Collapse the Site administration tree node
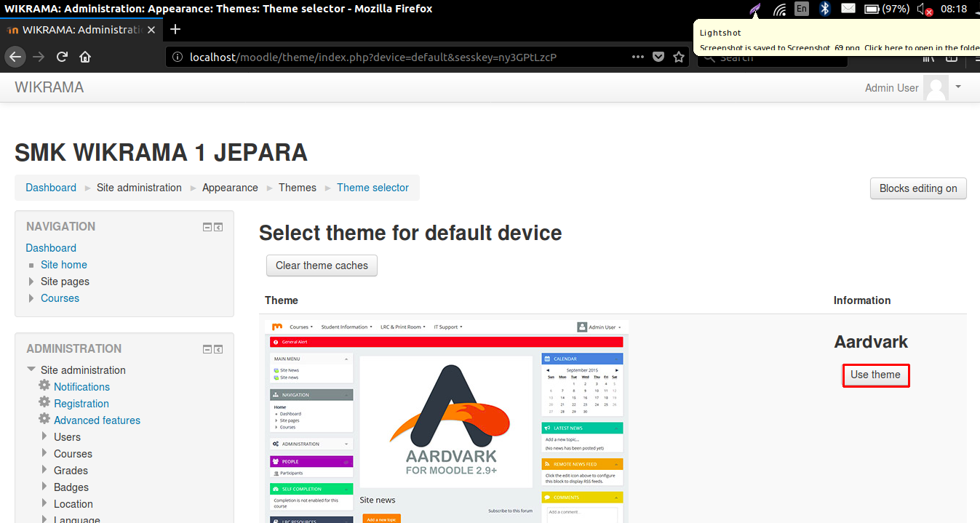The width and height of the screenshot is (980, 523). pos(31,370)
